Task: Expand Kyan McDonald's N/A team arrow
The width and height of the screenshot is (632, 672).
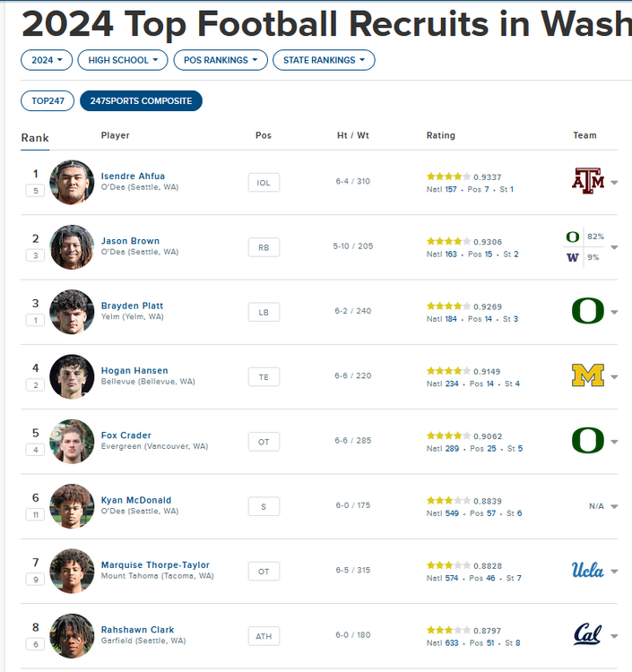Action: pyautogui.click(x=614, y=506)
